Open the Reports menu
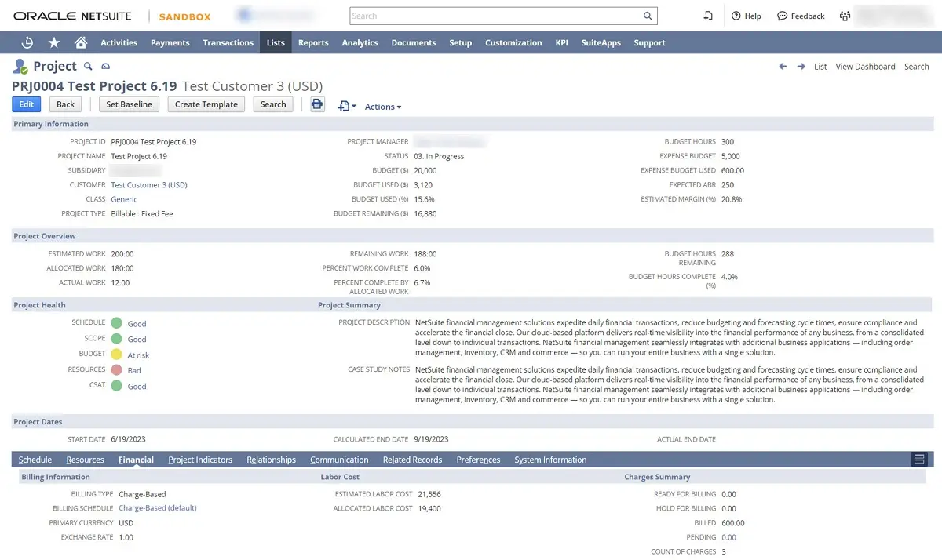The height and width of the screenshot is (560, 942). point(313,42)
